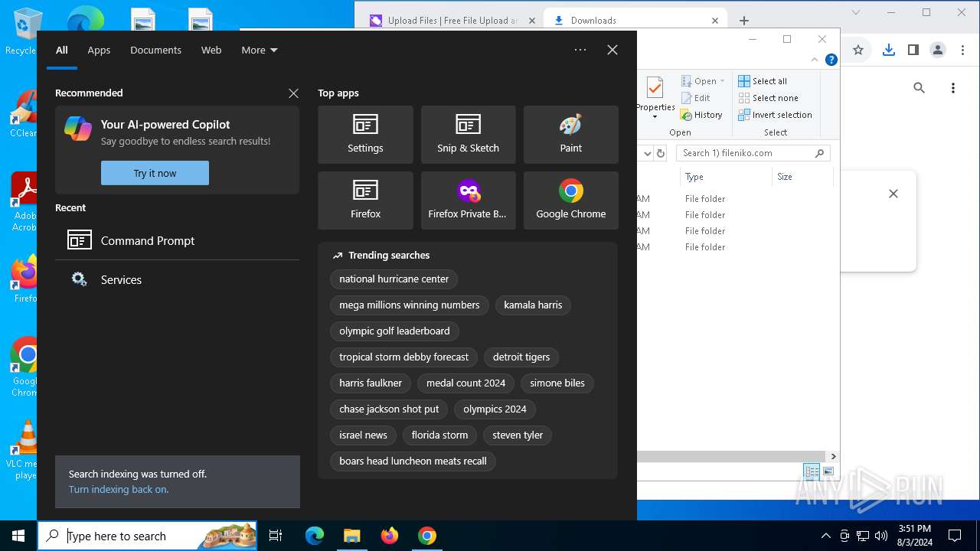Toggle Chrome side panel icon
Viewport: 980px width, 551px height.
(913, 50)
